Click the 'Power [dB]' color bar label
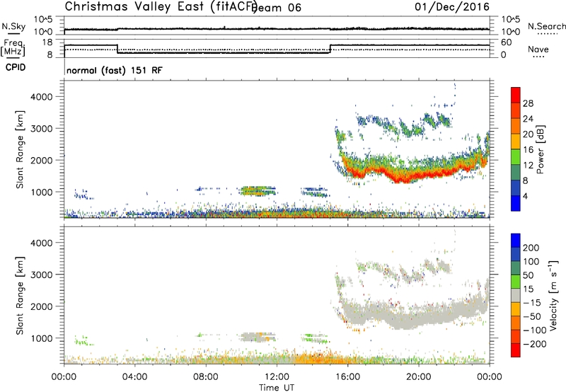The image size is (566, 392). tap(541, 149)
